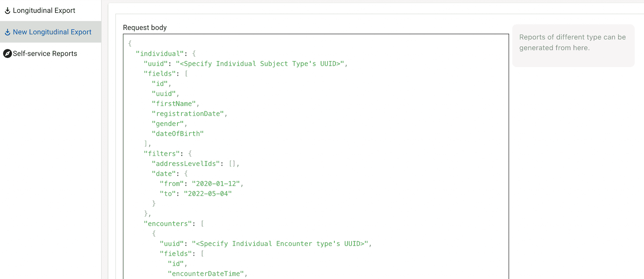Click the "Request body" label
This screenshot has height=279, width=644.
click(145, 28)
